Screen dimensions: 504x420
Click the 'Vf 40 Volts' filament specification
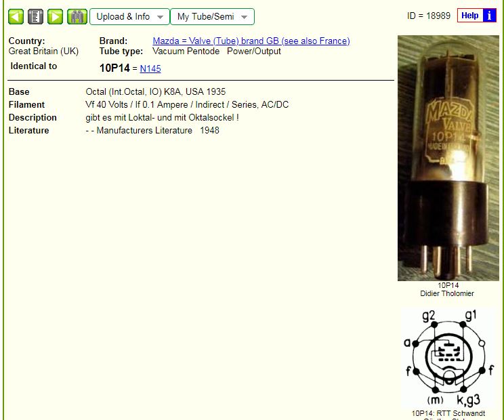click(106, 104)
